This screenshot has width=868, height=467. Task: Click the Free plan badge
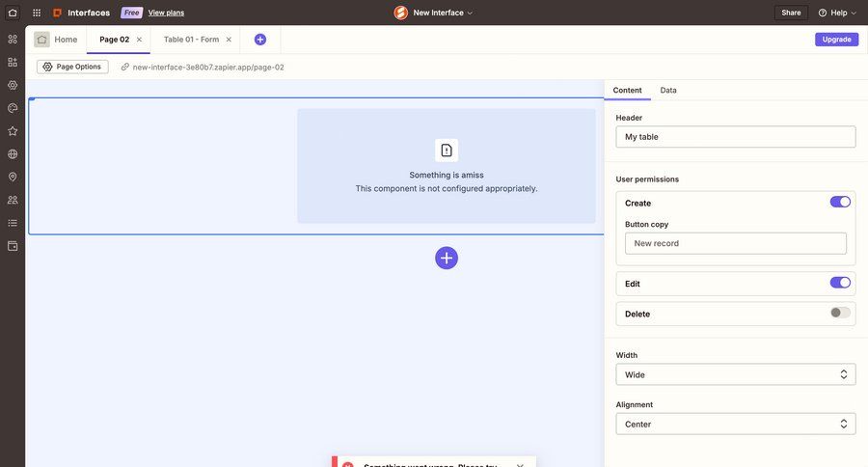coord(132,13)
